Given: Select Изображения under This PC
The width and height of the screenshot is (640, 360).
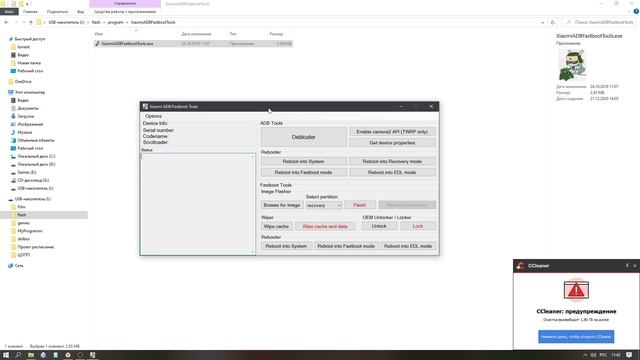Looking at the screenshot, I should (x=30, y=124).
